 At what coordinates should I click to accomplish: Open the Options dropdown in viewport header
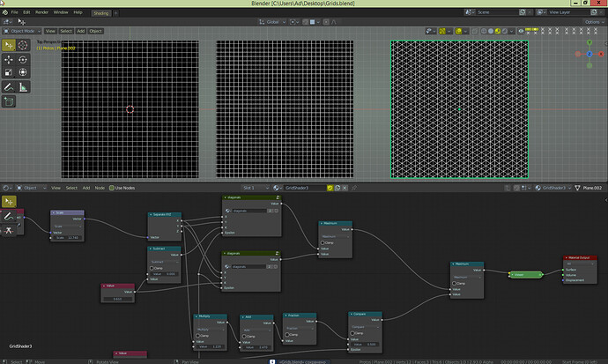click(x=594, y=22)
